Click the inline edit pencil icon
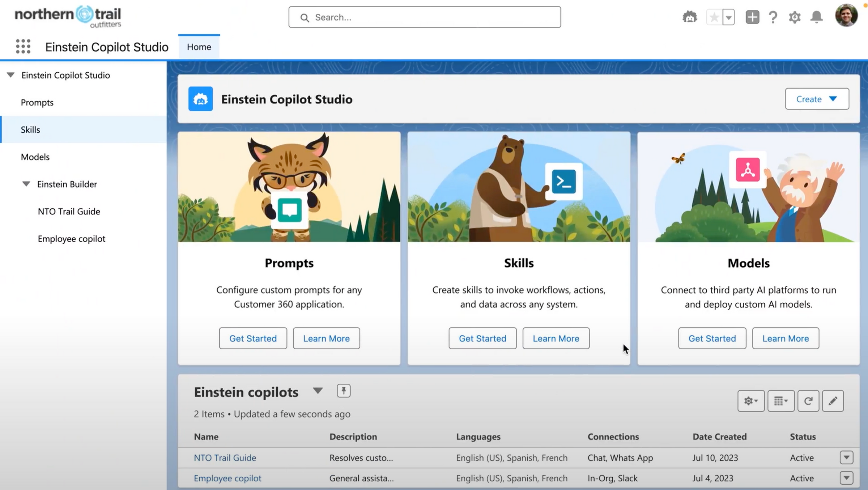The width and height of the screenshot is (868, 490). point(833,401)
